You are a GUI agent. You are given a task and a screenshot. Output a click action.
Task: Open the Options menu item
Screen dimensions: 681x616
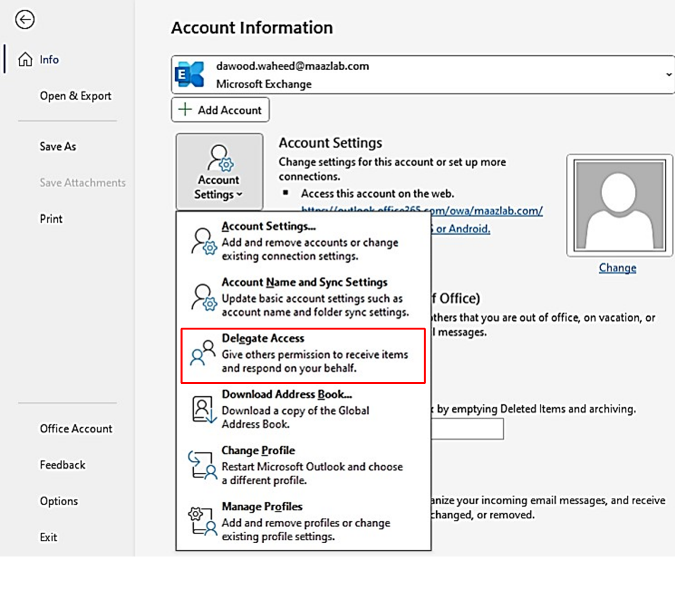(x=59, y=501)
